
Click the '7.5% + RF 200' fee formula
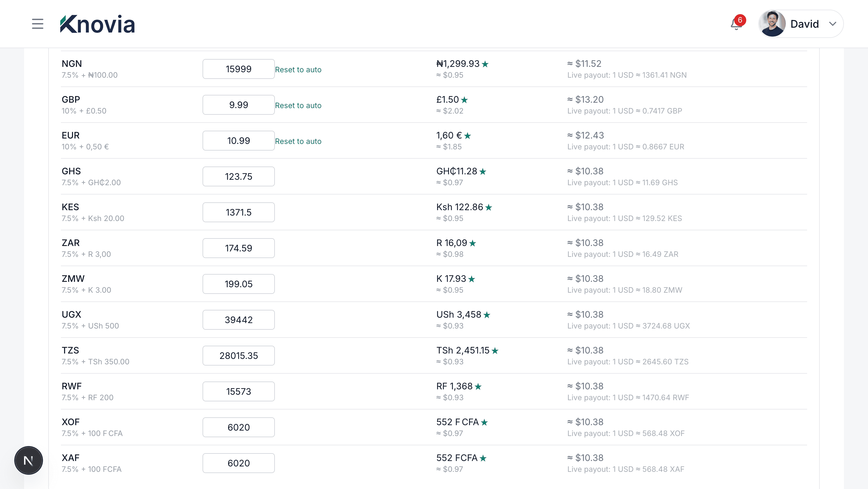88,397
